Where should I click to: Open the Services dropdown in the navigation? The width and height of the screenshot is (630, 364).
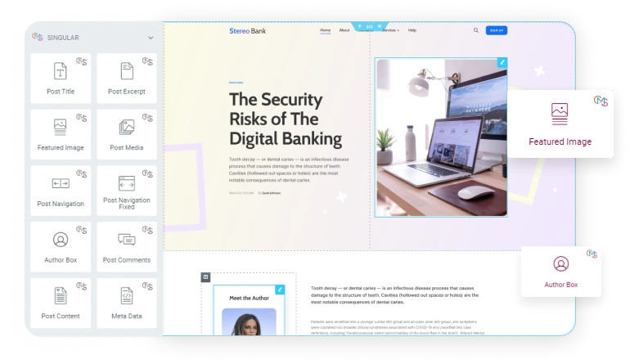tap(390, 30)
